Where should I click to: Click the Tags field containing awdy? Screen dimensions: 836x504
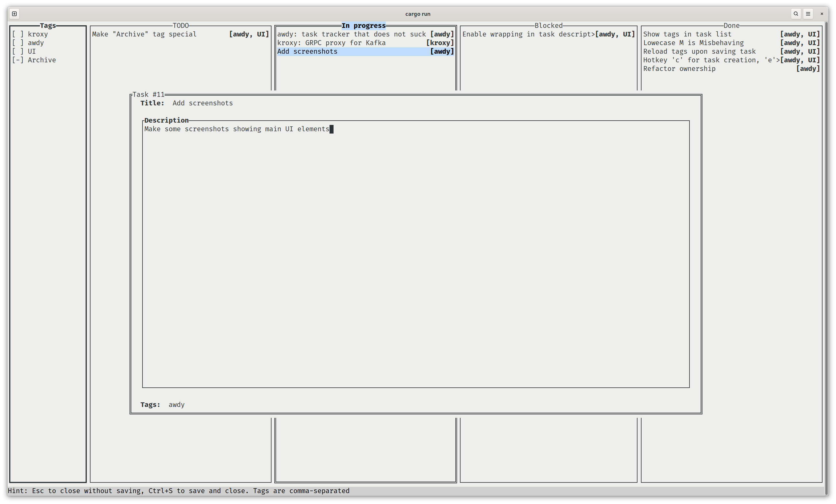176,405
